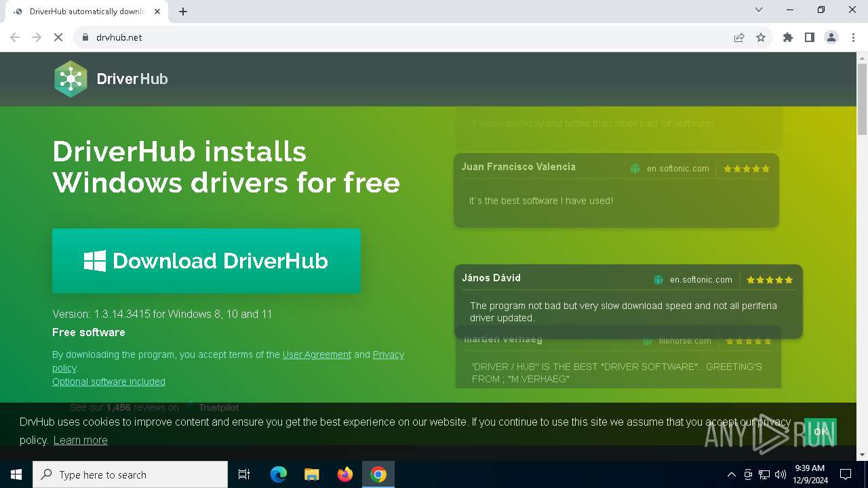Open the notification center icon

tap(846, 474)
